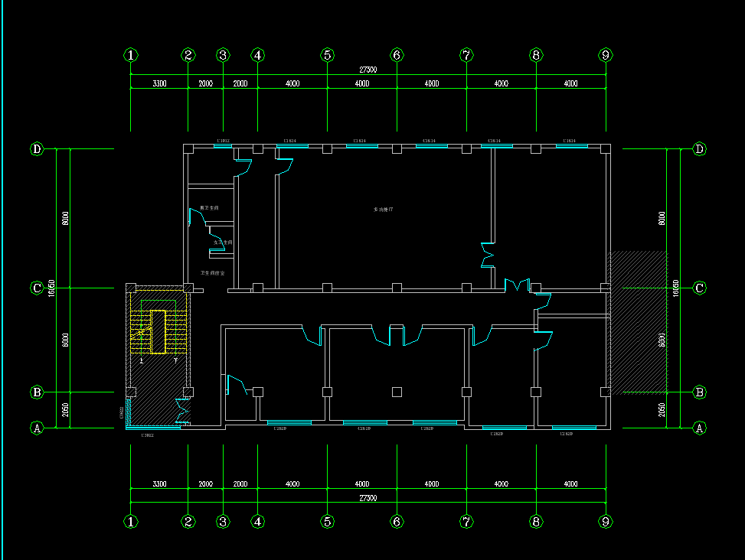Select the 多功能厅 room label
This screenshot has width=745, height=560.
coord(383,210)
